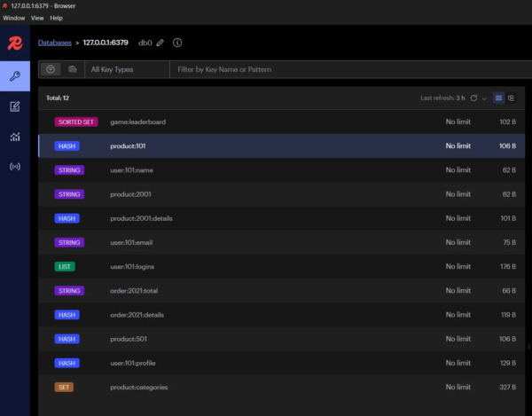
Task: Open the Window menu
Action: click(13, 18)
